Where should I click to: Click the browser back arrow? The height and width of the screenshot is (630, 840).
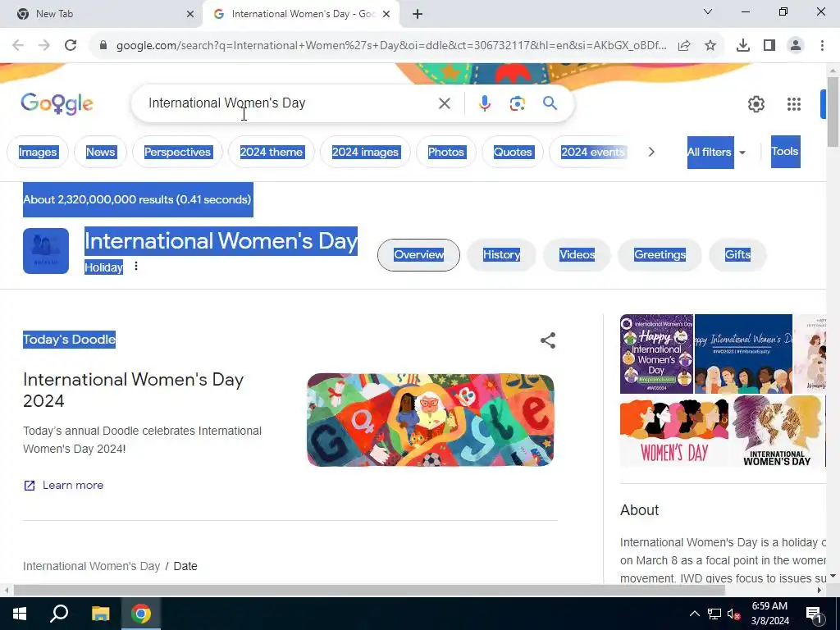pos(18,46)
